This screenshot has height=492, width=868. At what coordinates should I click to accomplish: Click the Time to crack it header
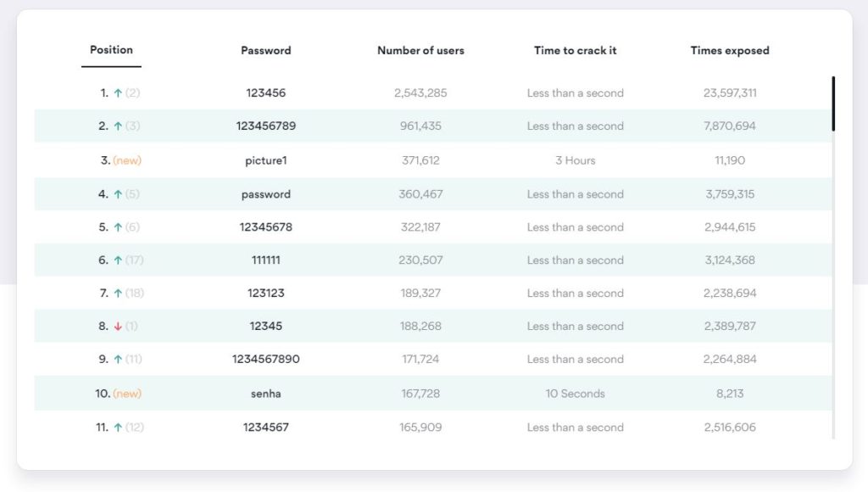coord(575,51)
